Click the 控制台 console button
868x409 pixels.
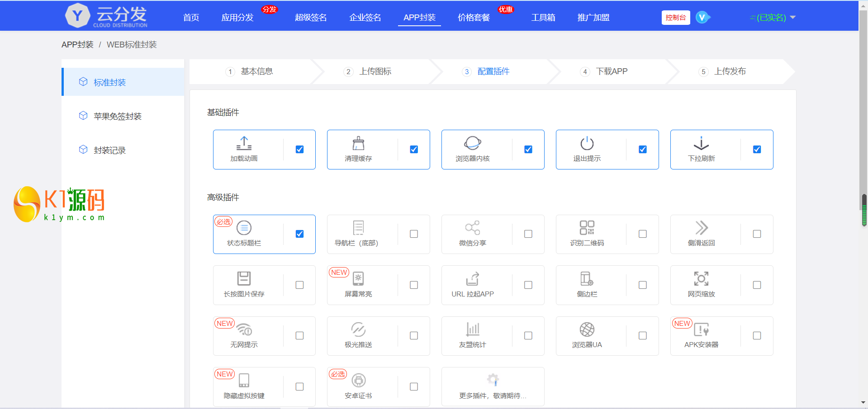[x=675, y=18]
